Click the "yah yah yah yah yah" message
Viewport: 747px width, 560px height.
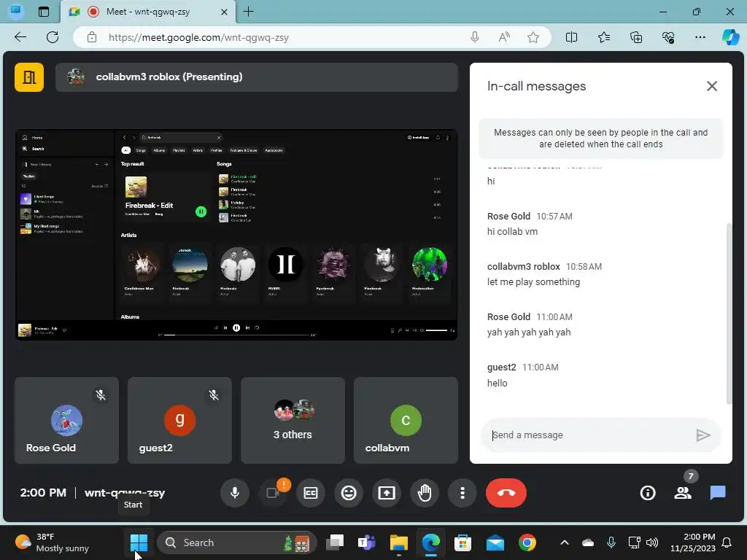[x=528, y=332]
